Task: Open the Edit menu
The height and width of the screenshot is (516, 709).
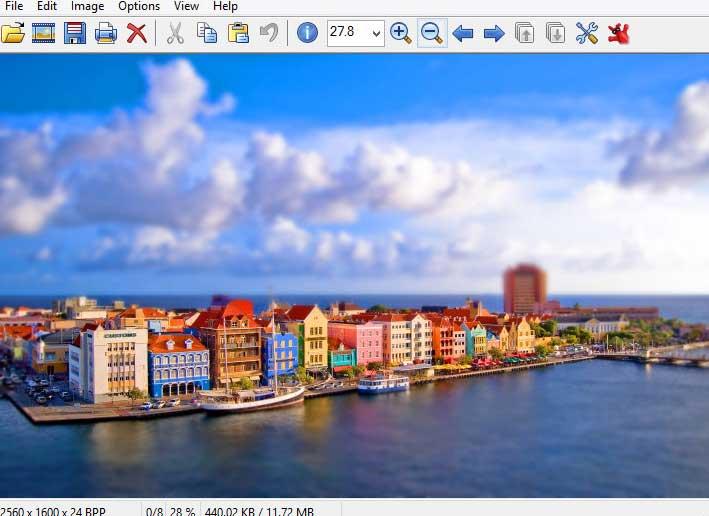Action: click(x=47, y=6)
